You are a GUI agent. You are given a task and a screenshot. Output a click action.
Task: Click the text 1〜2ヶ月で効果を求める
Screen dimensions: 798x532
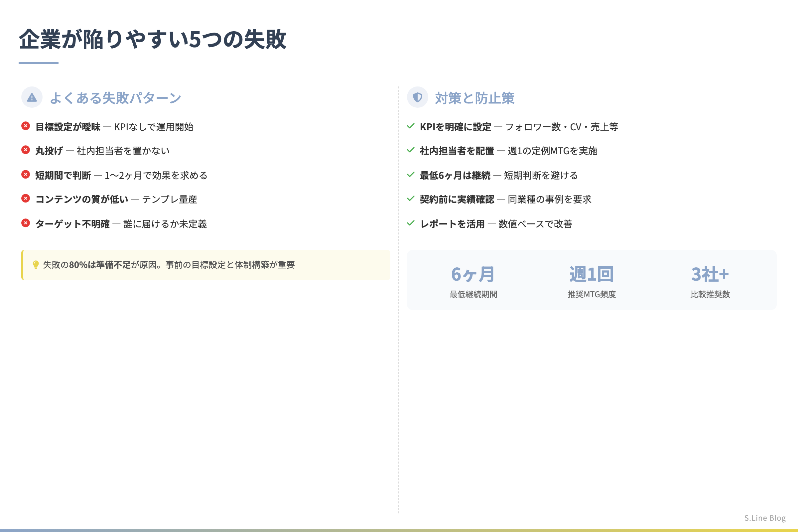pyautogui.click(x=156, y=176)
